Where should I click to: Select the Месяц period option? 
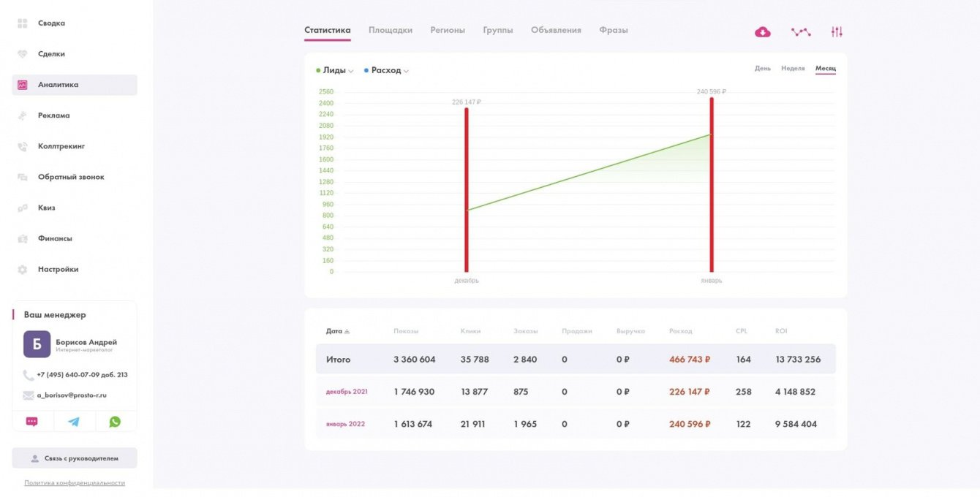[826, 68]
